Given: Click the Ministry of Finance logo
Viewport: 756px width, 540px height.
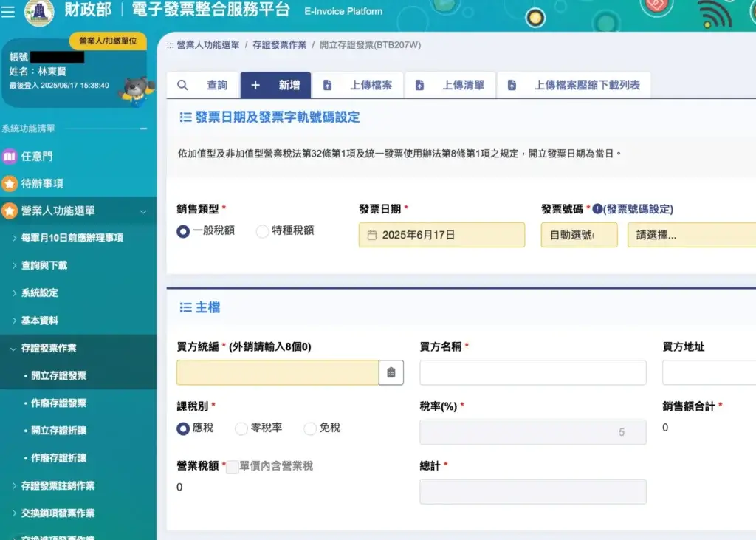Looking at the screenshot, I should tap(39, 12).
